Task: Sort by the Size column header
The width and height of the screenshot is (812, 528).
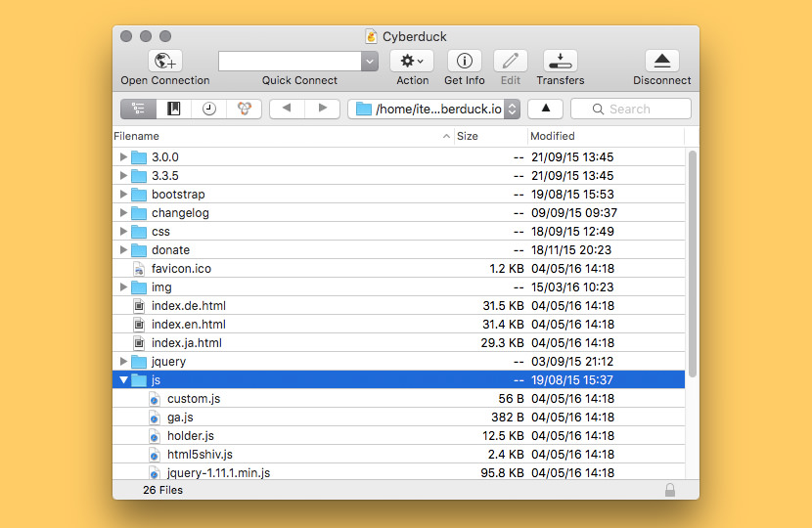Action: [x=490, y=136]
